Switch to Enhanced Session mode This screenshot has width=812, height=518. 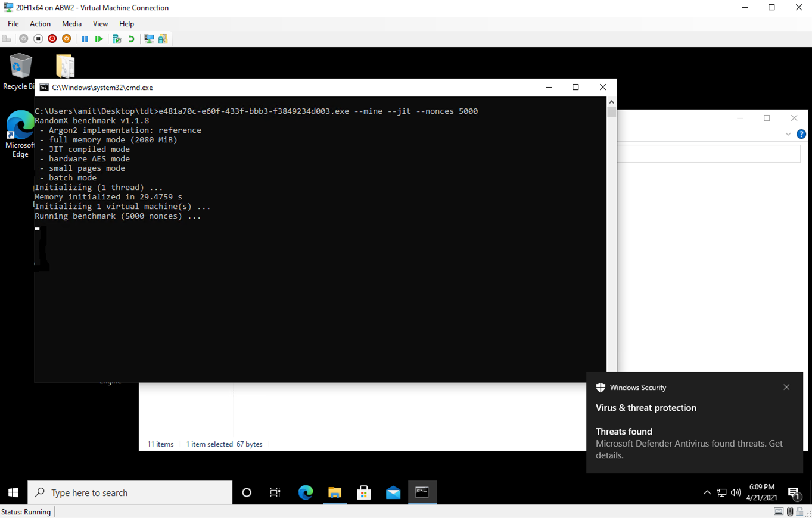[x=148, y=39]
